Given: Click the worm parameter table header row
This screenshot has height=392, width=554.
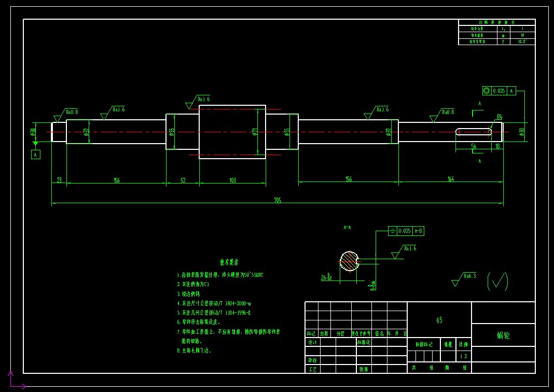Looking at the screenshot, I should (x=497, y=22).
